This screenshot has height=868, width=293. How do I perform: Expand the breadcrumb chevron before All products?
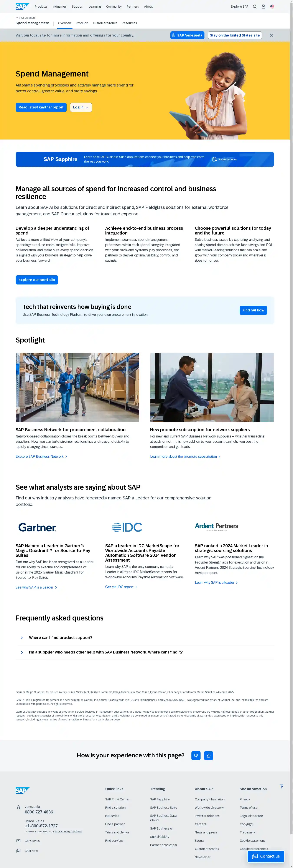[x=17, y=18]
